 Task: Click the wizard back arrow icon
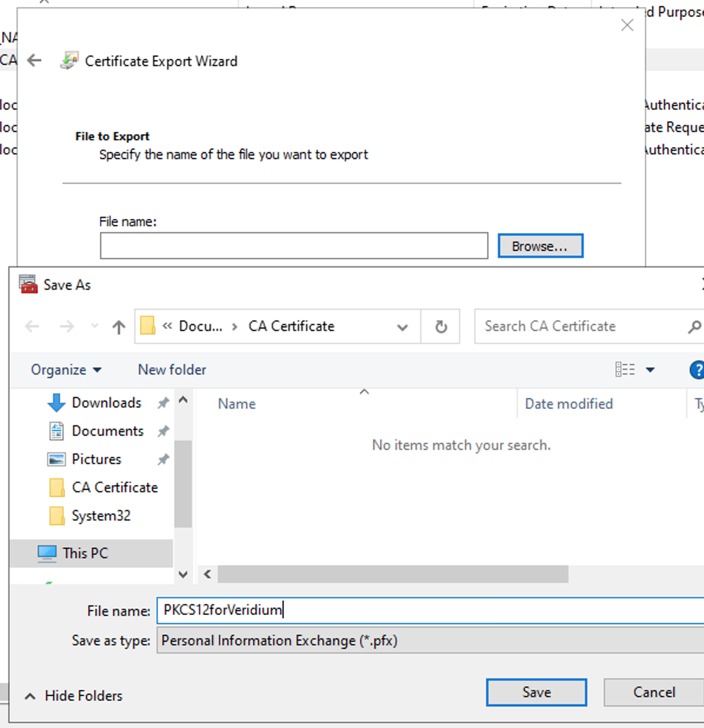[x=35, y=61]
